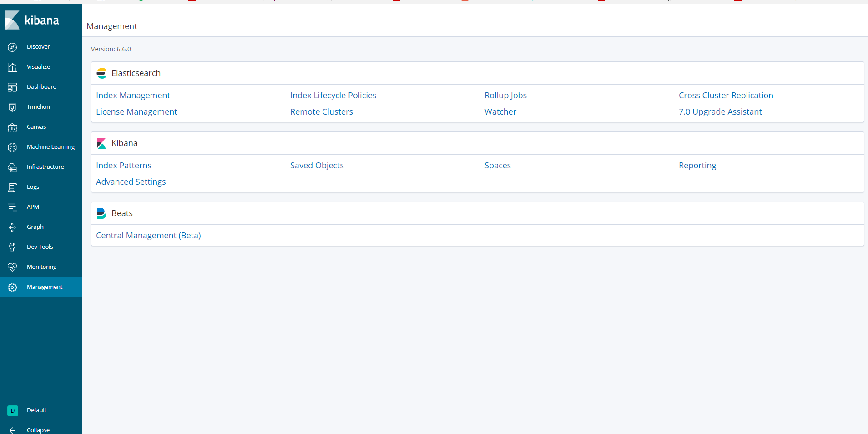This screenshot has height=434, width=868.
Task: Select Timelion label in sidebar
Action: tap(38, 107)
